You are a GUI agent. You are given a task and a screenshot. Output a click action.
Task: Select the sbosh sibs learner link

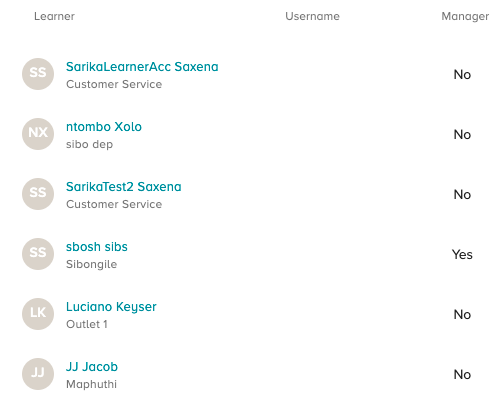[97, 247]
